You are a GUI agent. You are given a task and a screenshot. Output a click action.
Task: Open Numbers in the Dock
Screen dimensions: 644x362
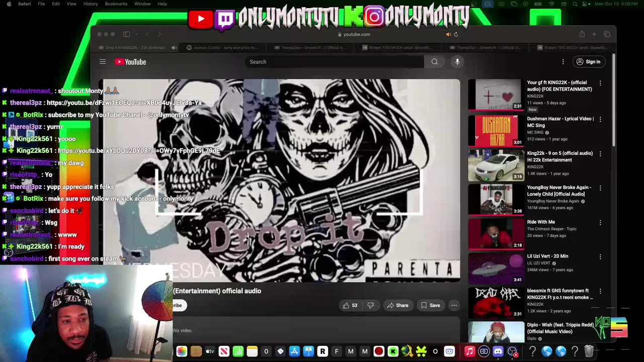click(238, 351)
